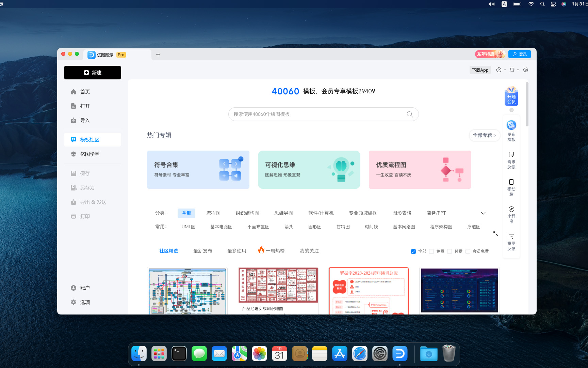Viewport: 588px width, 368px height.
Task: Select the 思维导图 category
Action: tap(283, 213)
